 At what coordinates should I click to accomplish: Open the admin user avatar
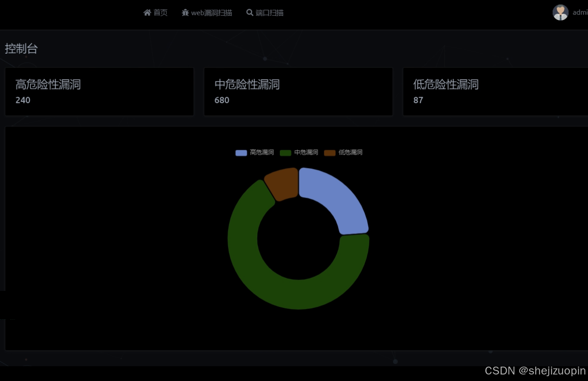point(561,13)
